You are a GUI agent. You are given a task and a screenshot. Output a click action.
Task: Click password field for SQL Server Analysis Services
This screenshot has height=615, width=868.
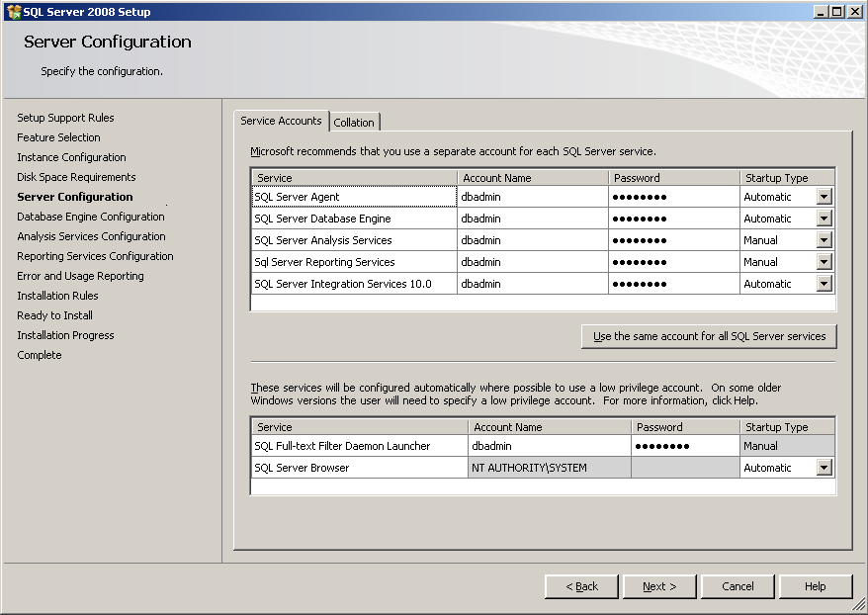pos(674,239)
